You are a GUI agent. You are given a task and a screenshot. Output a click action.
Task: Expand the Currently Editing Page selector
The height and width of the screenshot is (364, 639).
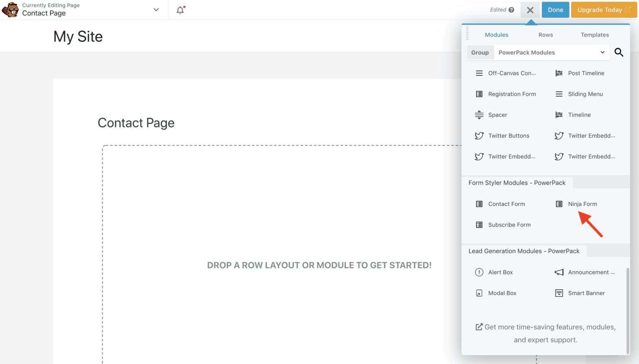(x=156, y=10)
